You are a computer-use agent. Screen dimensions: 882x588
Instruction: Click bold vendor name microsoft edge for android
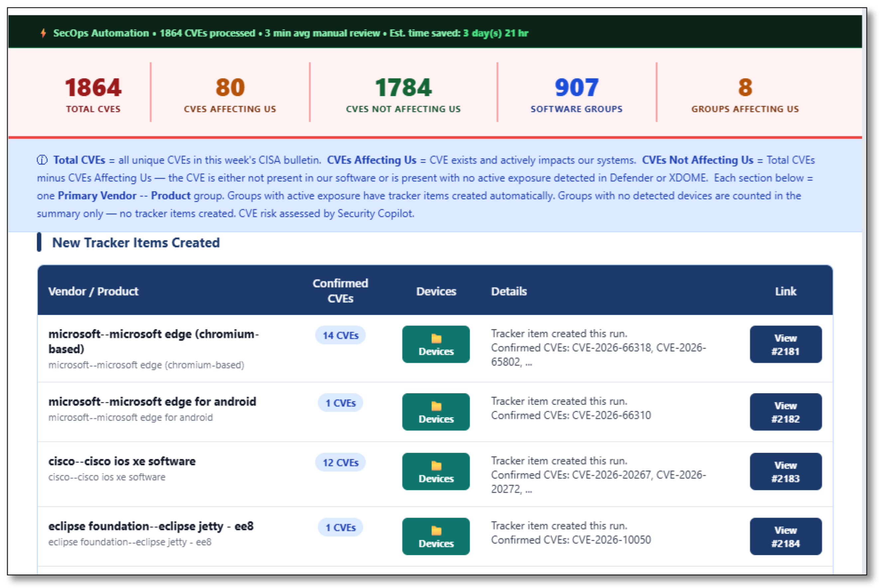152,402
